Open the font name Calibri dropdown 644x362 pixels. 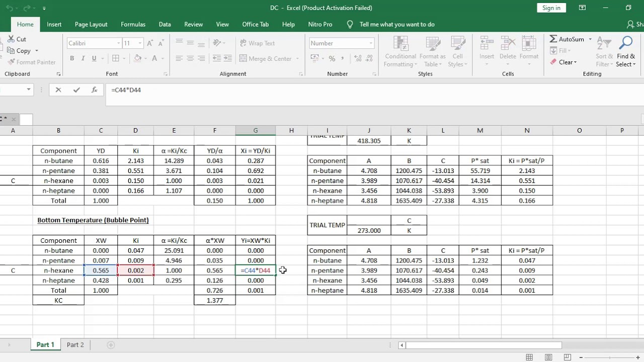[x=118, y=43]
